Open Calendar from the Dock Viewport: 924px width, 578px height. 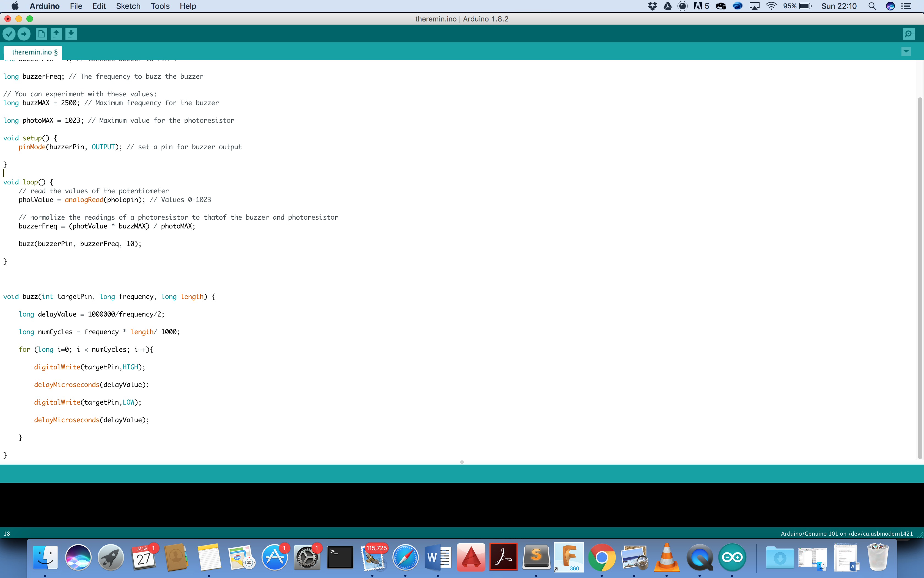pyautogui.click(x=144, y=557)
